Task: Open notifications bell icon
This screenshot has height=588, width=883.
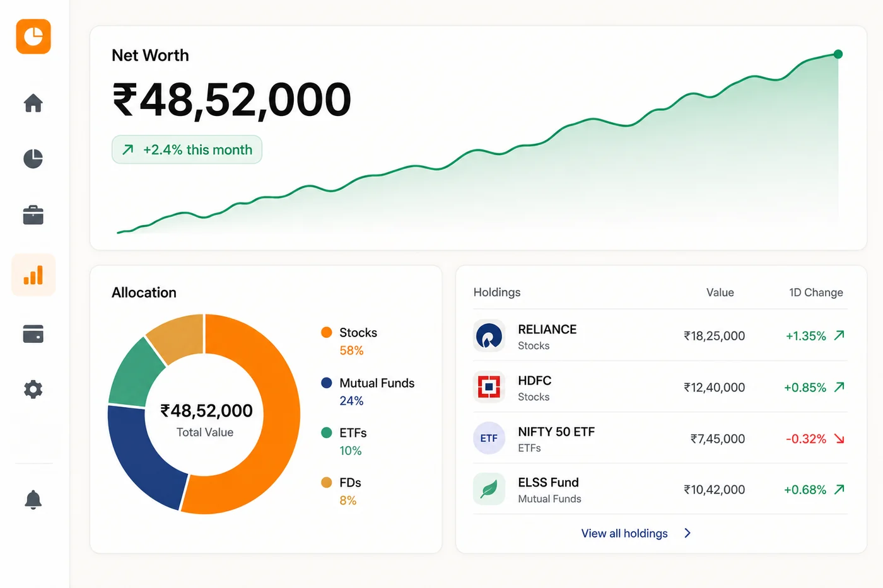Action: click(33, 500)
